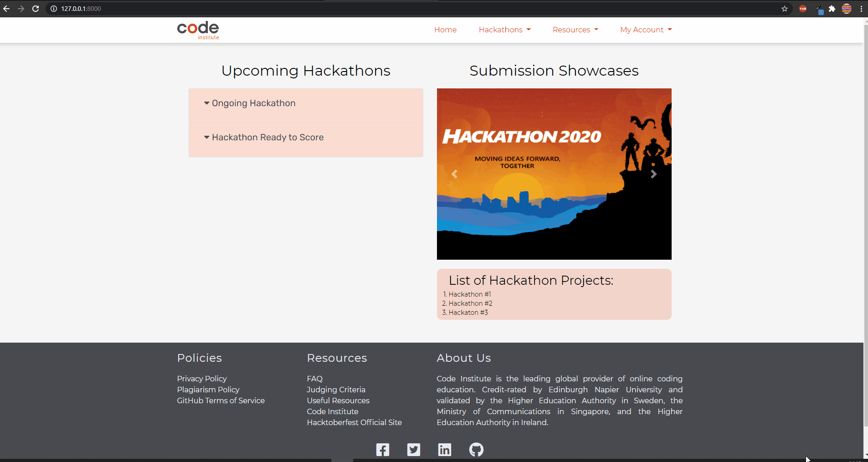868x462 pixels.
Task: Open the Resources dropdown menu
Action: [x=575, y=30]
